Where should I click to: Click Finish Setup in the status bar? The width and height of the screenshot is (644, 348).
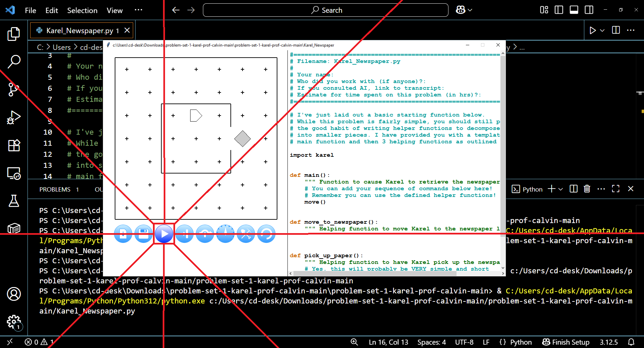point(566,342)
